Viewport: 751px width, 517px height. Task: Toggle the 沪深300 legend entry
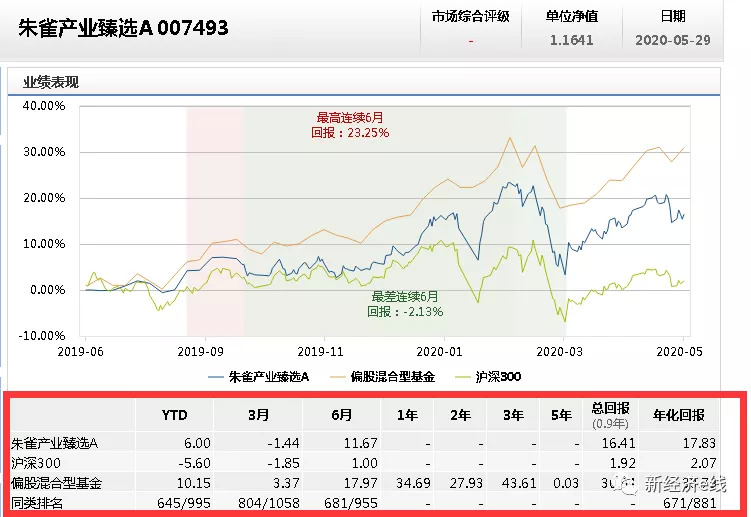pyautogui.click(x=488, y=377)
